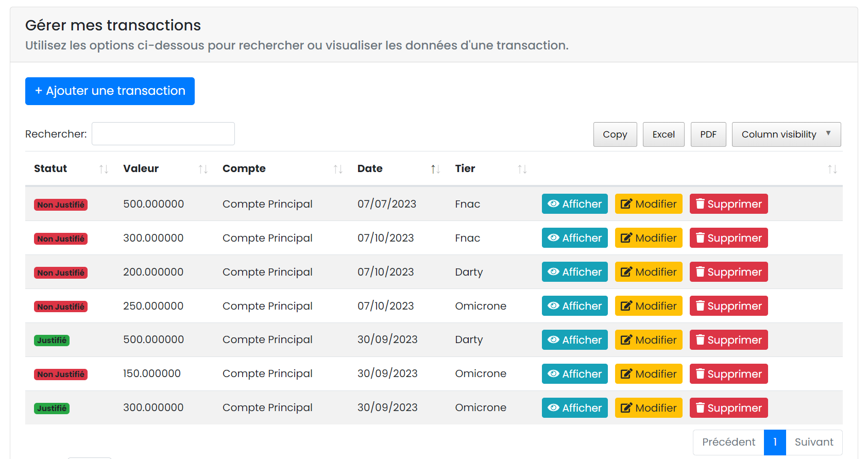Screen dimensions: 868x459
Task: View the 150.000000 Omicrone transaction
Action: tap(574, 374)
